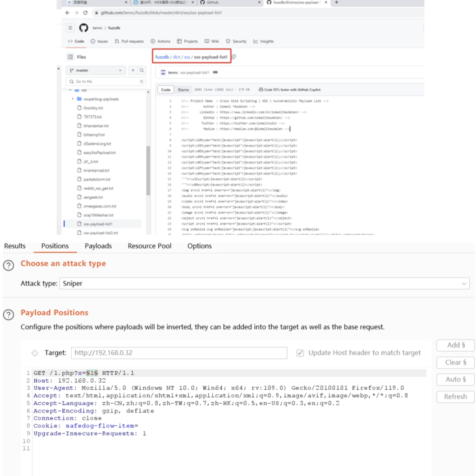Image resolution: width=476 pixels, height=476 pixels.
Task: Open the Code tab in repository nav
Action: point(76,41)
